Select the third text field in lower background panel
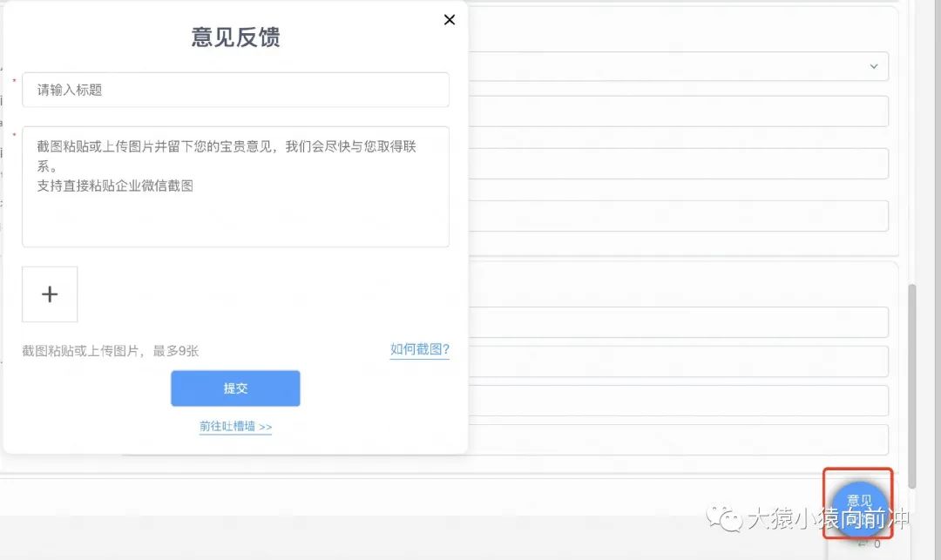Screen dimensions: 941x560 point(678,401)
